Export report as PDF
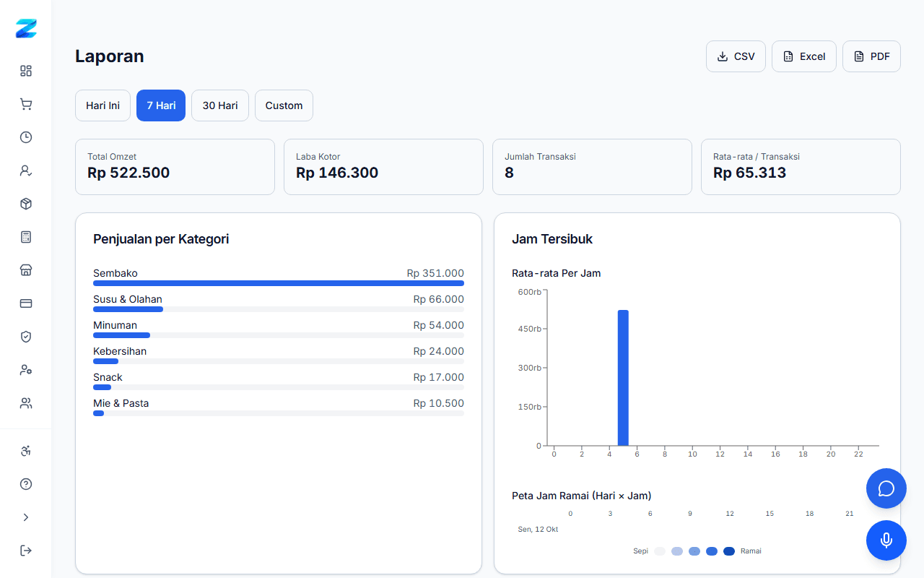This screenshot has height=578, width=924. (x=871, y=56)
